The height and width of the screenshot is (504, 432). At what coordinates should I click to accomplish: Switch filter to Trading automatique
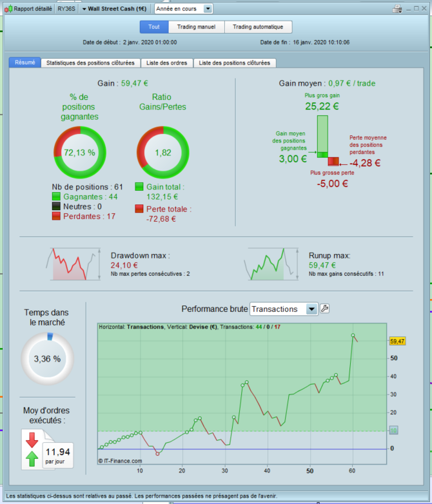[x=258, y=27]
